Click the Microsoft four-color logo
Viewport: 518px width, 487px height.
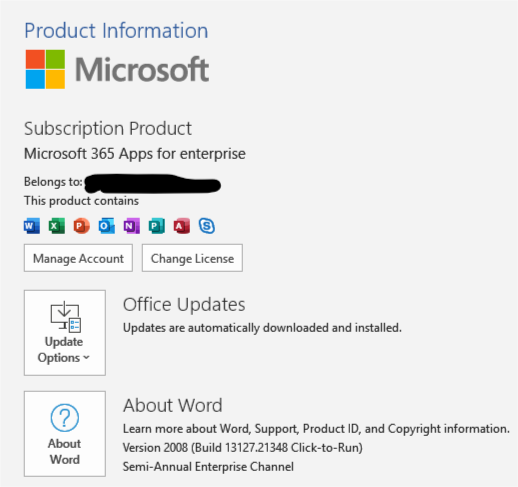(x=45, y=69)
